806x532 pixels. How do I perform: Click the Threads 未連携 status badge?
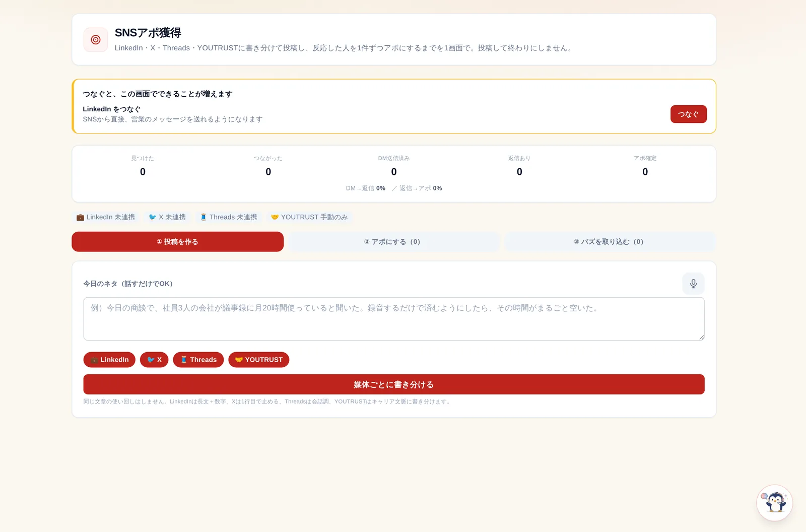(x=229, y=217)
